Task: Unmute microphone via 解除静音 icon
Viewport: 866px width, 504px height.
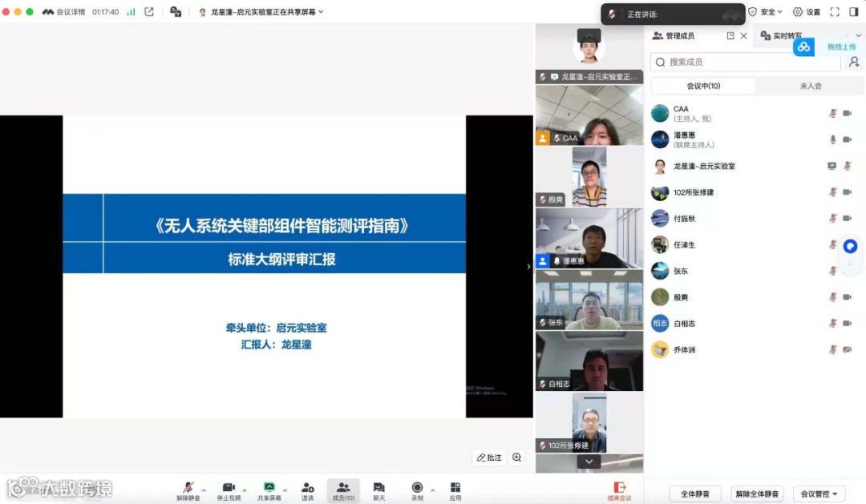Action: tap(188, 487)
